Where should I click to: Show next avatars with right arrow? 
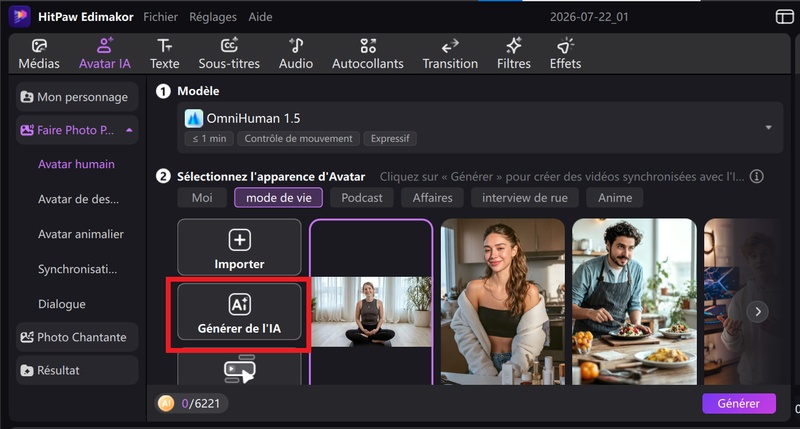tap(758, 312)
